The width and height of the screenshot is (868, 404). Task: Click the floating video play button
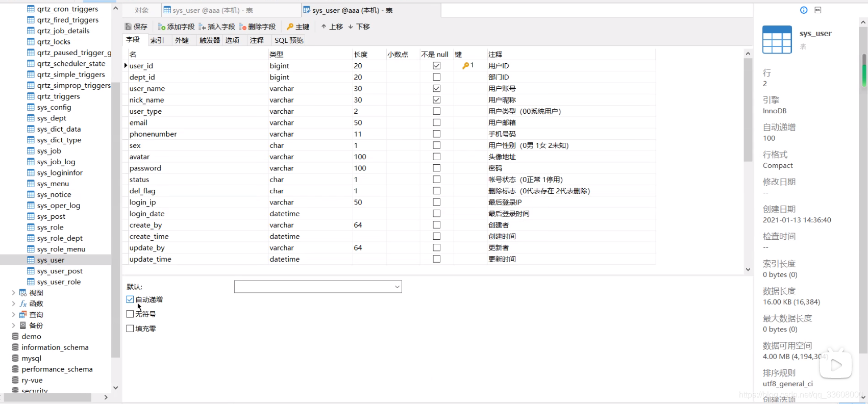click(836, 365)
